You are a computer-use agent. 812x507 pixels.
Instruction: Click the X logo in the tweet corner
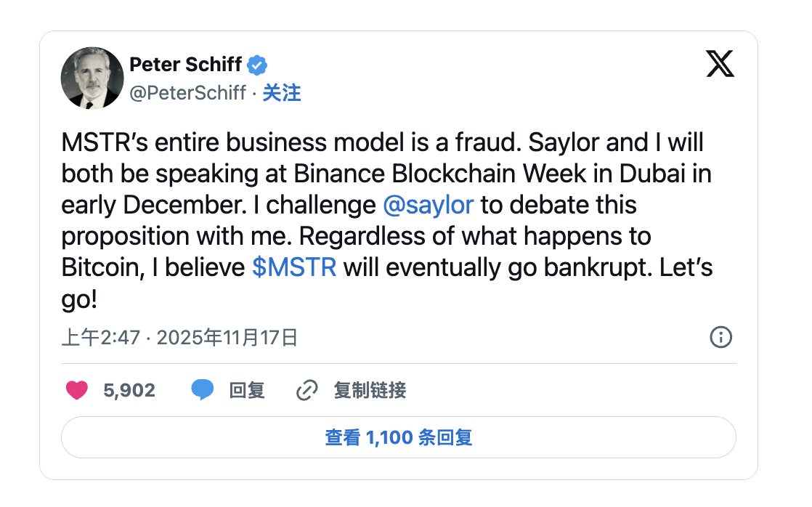tap(720, 64)
